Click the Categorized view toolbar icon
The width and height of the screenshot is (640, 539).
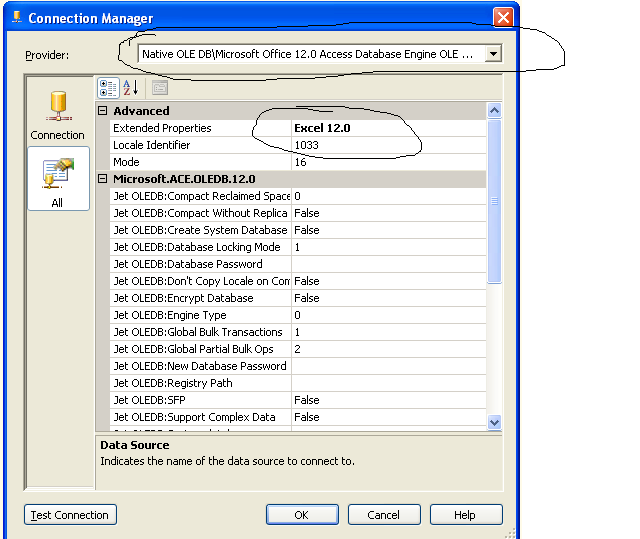point(109,88)
